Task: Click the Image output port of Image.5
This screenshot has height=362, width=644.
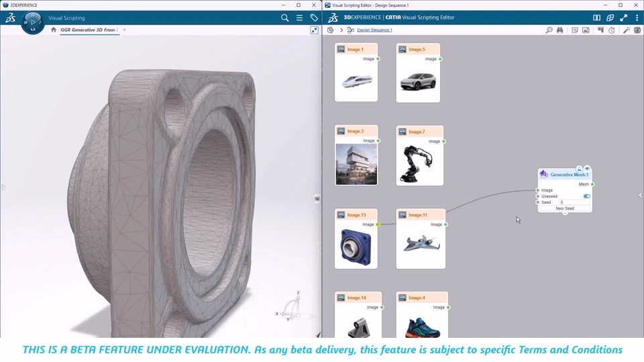Action: [x=440, y=59]
